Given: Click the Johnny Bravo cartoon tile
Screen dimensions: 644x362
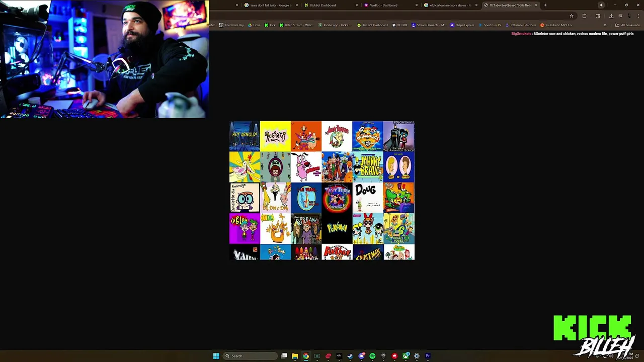Looking at the screenshot, I should 368,166.
